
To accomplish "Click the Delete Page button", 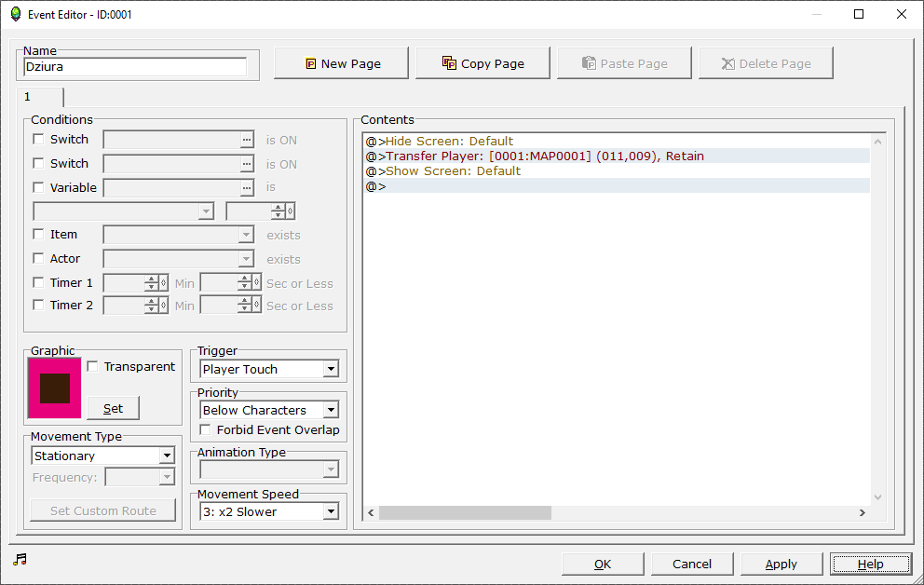I will click(766, 63).
